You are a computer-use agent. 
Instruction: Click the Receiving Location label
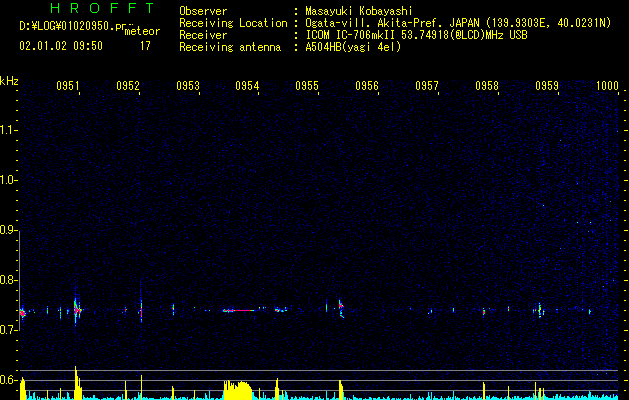point(233,23)
